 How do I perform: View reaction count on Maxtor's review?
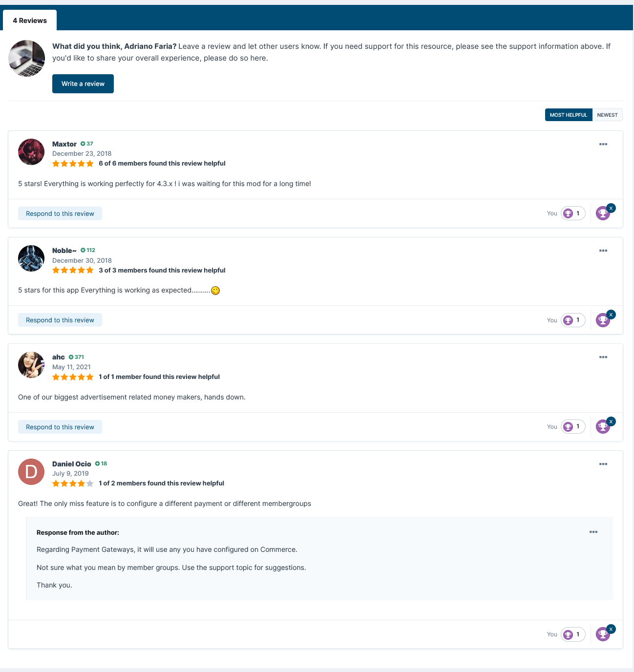(x=573, y=213)
